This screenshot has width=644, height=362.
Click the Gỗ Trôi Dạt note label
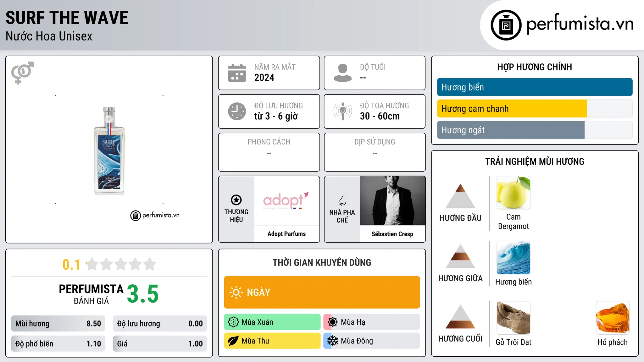[x=514, y=342]
